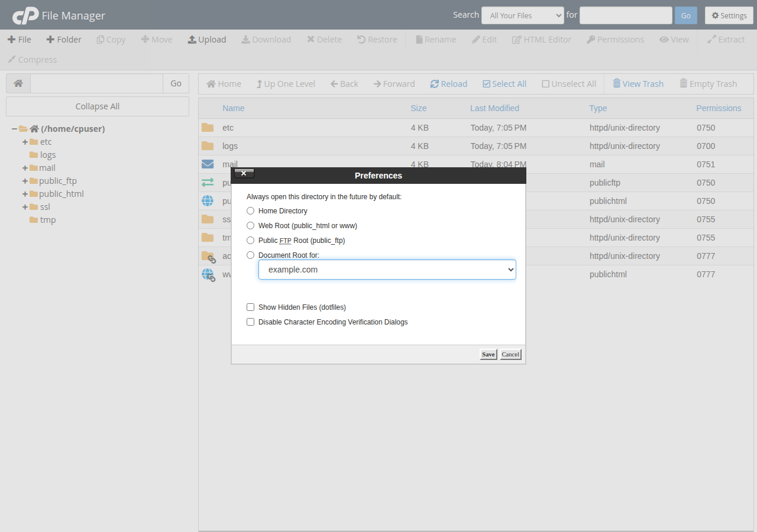This screenshot has width=757, height=532.
Task: Click Select All files
Action: (504, 84)
